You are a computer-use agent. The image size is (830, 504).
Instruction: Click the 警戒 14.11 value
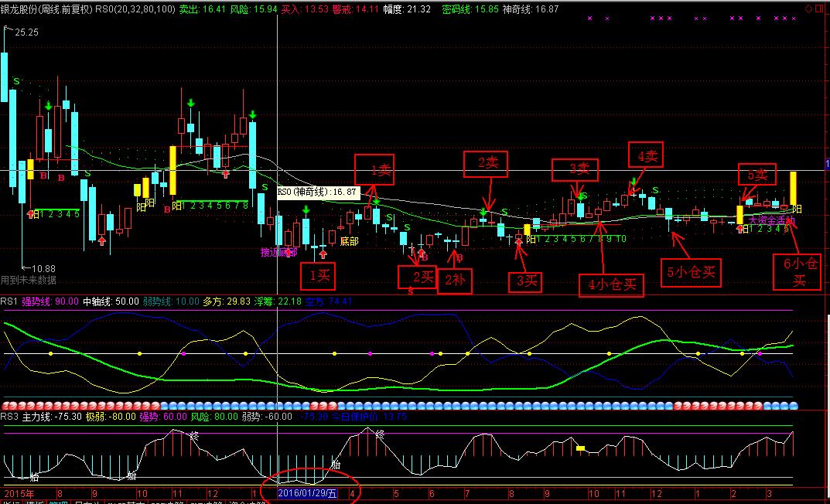point(355,9)
